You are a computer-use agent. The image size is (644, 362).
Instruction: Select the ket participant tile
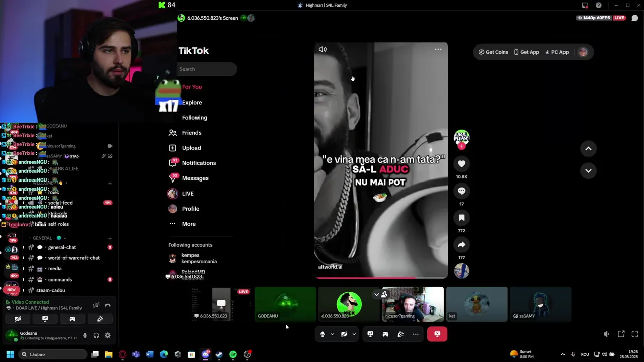tap(477, 304)
